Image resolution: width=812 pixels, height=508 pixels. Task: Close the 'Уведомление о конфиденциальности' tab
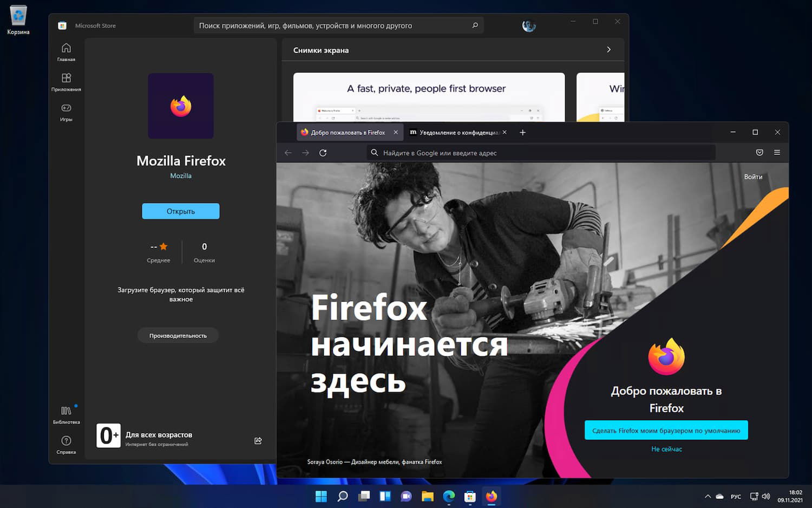[x=505, y=132]
